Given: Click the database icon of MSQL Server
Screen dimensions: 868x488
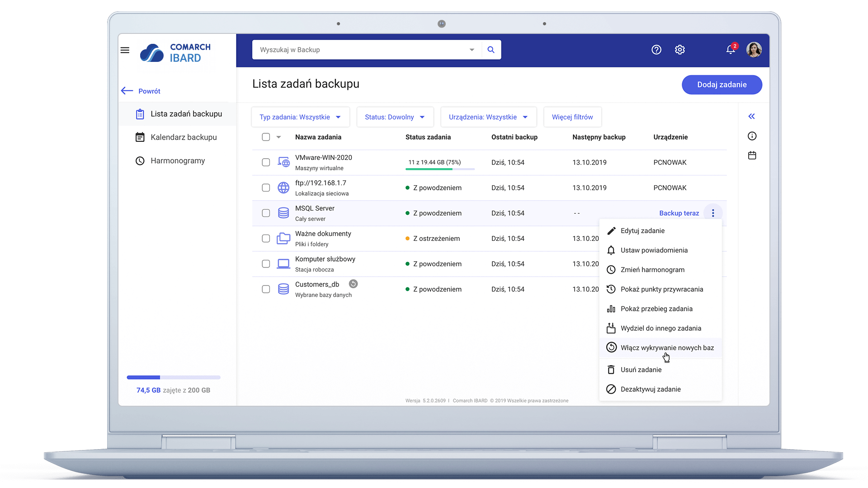Looking at the screenshot, I should pyautogui.click(x=283, y=213).
